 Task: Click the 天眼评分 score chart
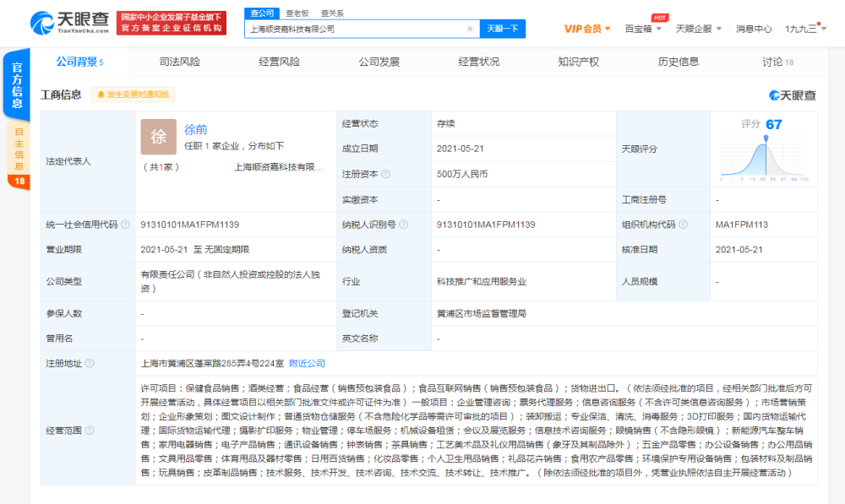pyautogui.click(x=765, y=159)
